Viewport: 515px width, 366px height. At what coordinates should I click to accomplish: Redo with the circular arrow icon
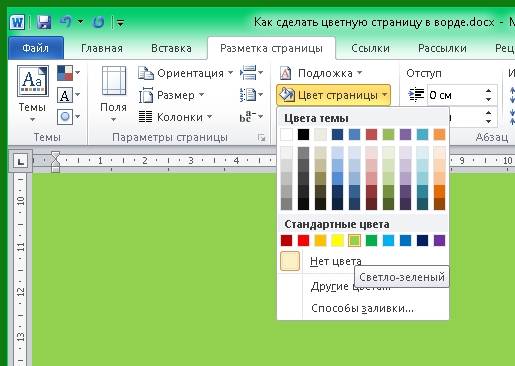[x=98, y=22]
